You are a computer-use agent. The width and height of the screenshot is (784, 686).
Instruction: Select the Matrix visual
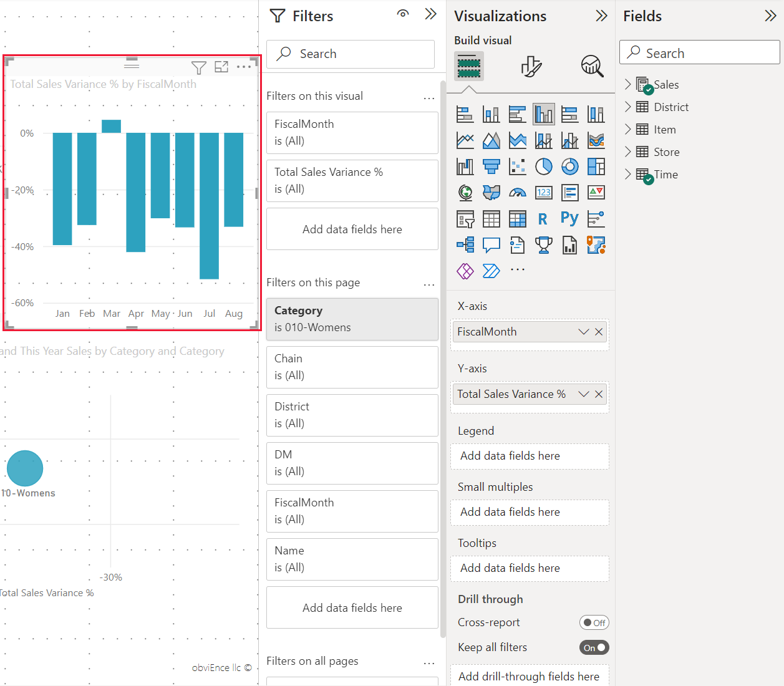coord(518,219)
